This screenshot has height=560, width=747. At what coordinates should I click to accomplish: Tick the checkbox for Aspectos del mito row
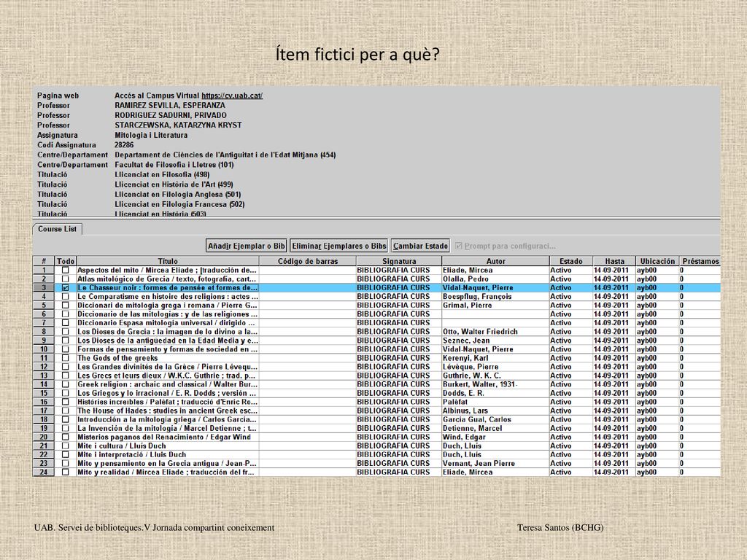pyautogui.click(x=65, y=270)
